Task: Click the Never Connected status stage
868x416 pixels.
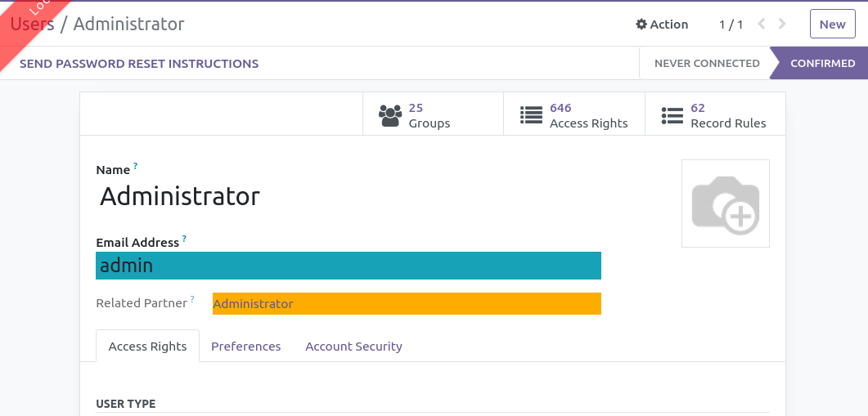Action: (706, 64)
